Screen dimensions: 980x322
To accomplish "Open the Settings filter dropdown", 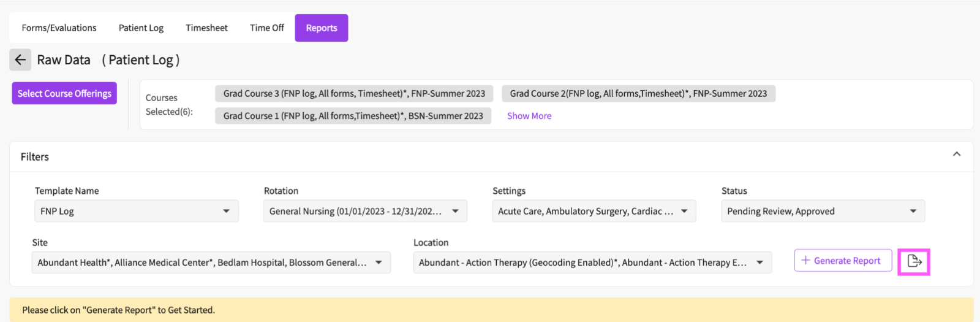I will (594, 211).
